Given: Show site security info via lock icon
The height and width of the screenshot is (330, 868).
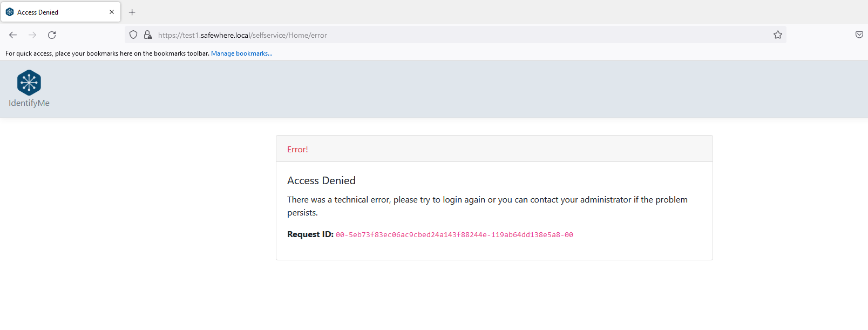Looking at the screenshot, I should pos(148,35).
